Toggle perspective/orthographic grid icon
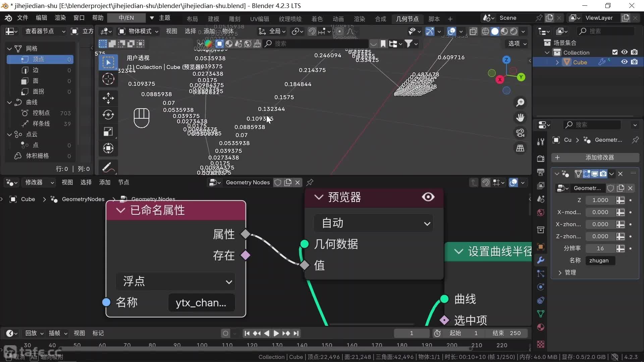The width and height of the screenshot is (644, 362). [520, 148]
